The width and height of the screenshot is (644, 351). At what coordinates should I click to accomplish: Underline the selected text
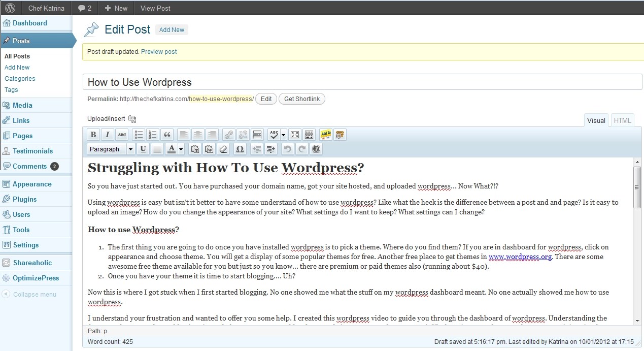tap(143, 149)
